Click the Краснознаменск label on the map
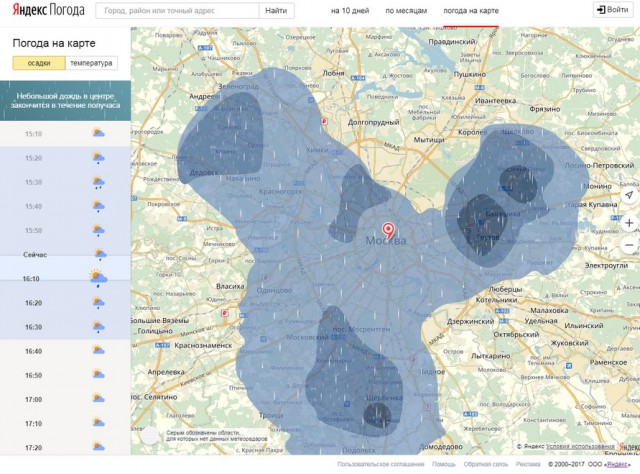This screenshot has width=640, height=474. (203, 345)
